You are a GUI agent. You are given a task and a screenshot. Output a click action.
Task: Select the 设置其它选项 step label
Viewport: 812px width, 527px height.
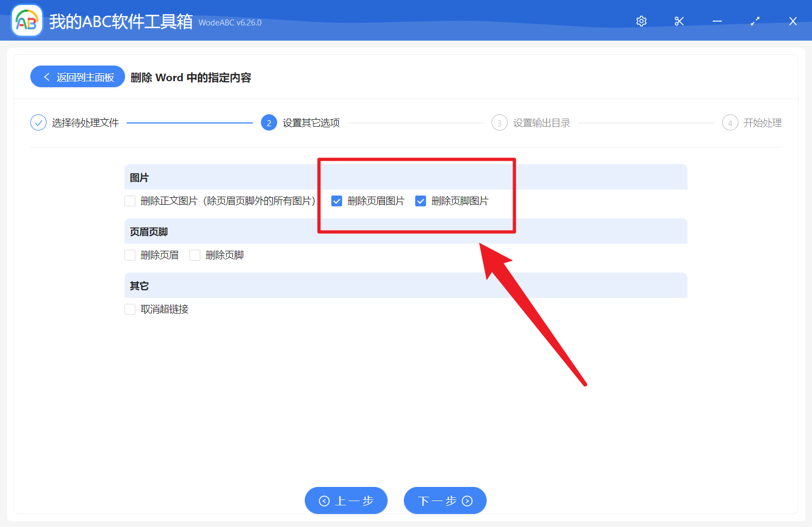[x=310, y=122]
